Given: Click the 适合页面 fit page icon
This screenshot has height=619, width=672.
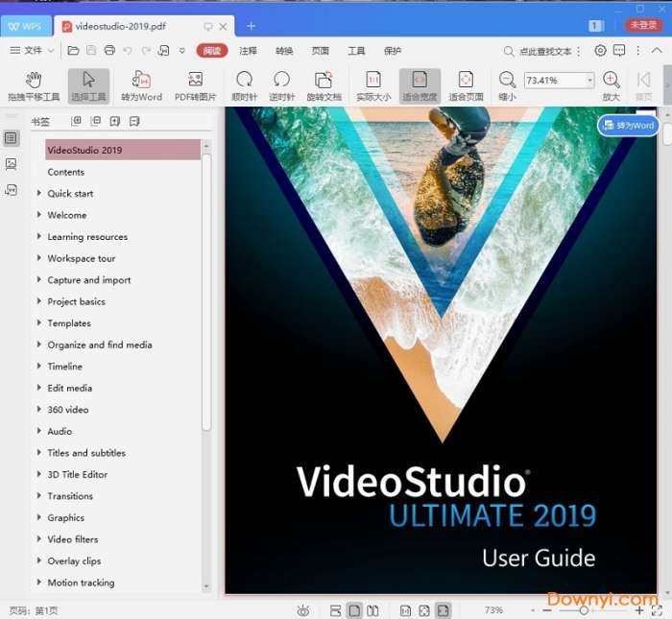Looking at the screenshot, I should [466, 85].
